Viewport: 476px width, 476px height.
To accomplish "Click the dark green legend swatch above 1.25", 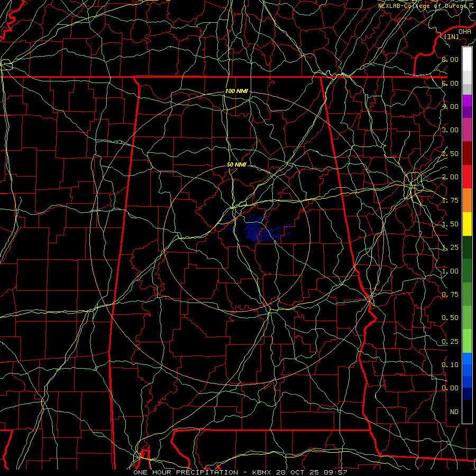I will coord(467,248).
